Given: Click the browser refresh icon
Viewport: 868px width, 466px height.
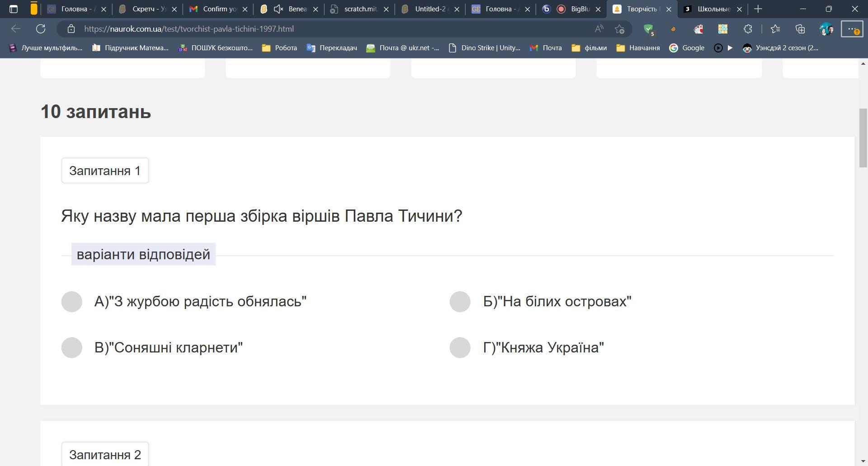Looking at the screenshot, I should point(41,29).
